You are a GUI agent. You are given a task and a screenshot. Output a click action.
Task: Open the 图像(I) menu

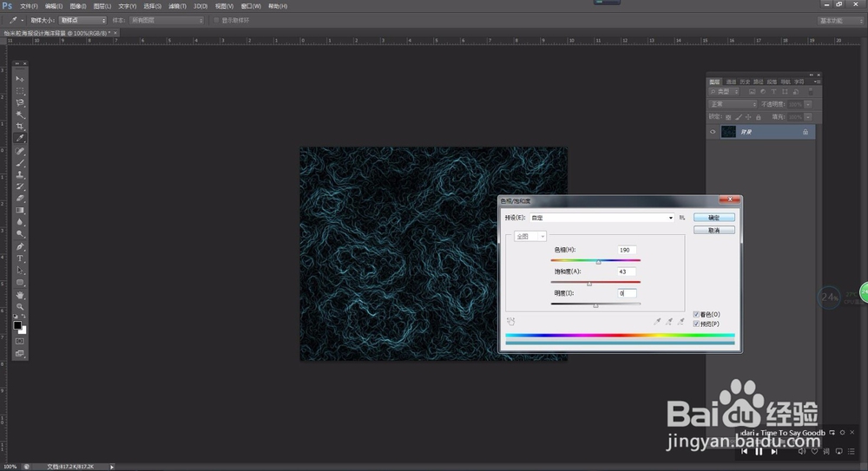click(x=78, y=6)
